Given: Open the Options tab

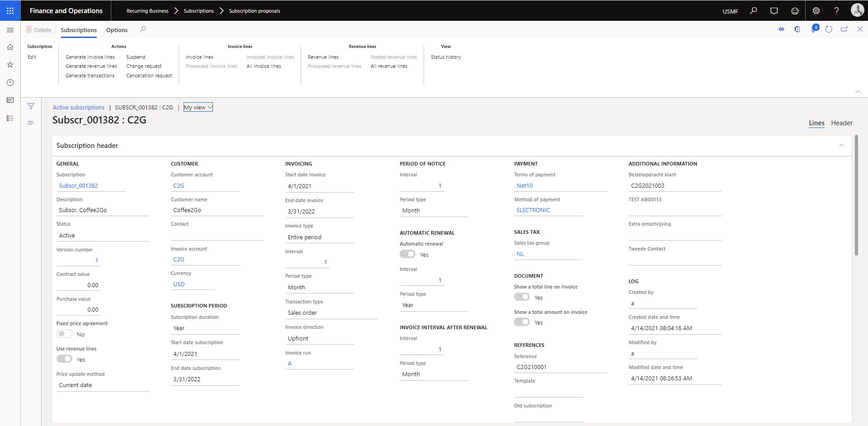Looking at the screenshot, I should (x=117, y=30).
